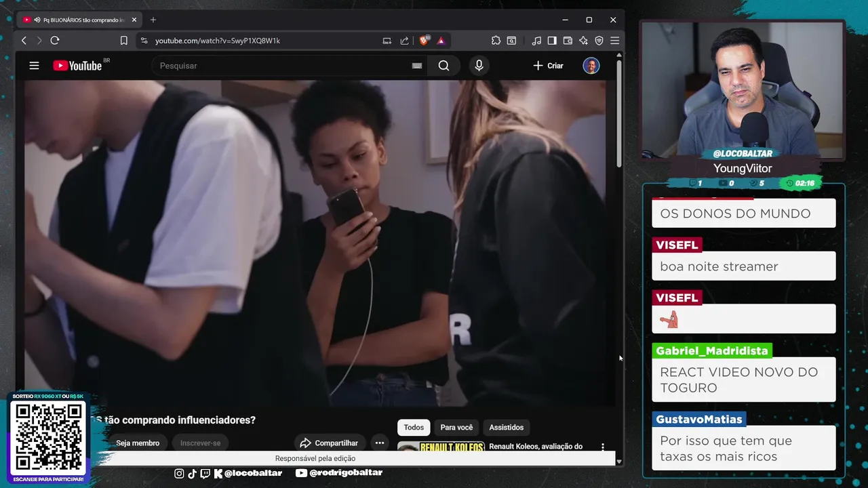Viewport: 868px width, 488px height.
Task: Click the tab search icon in toolbar
Action: tap(512, 41)
